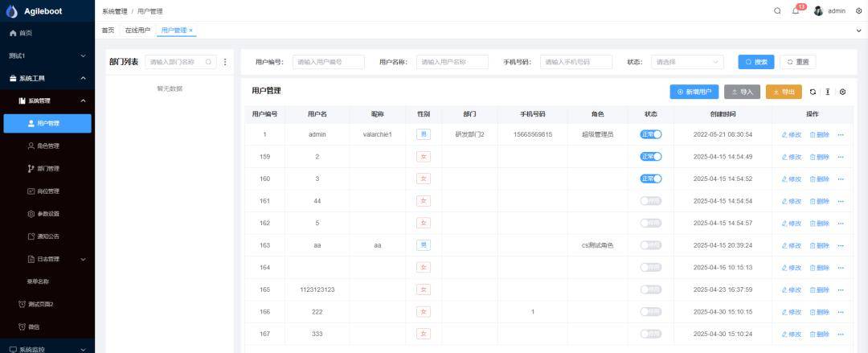
Task: Click search magnifier in department name field
Action: click(x=209, y=62)
